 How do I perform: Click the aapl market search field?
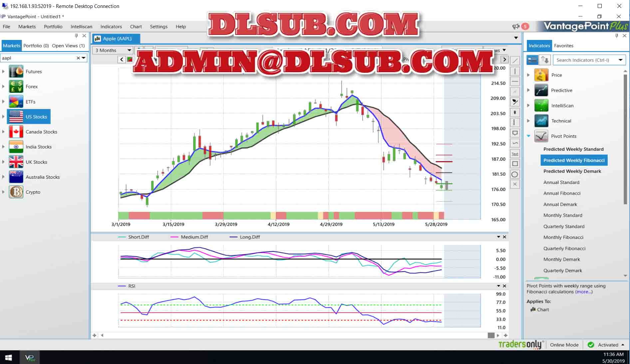click(38, 58)
